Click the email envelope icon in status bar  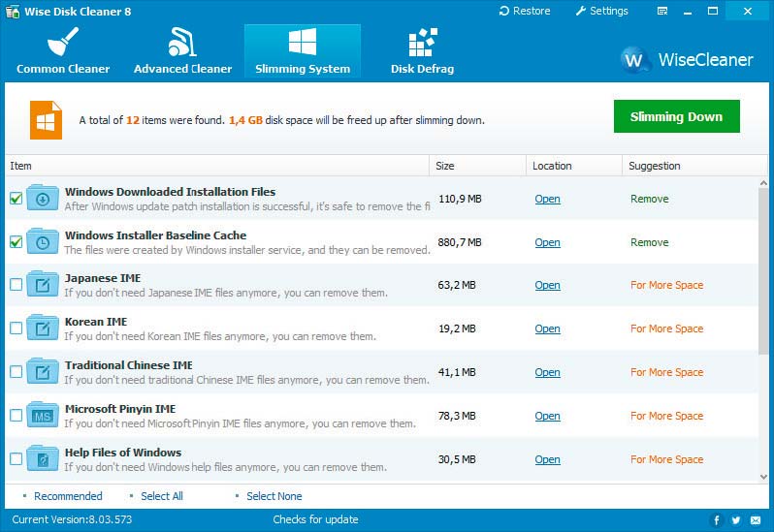(x=756, y=519)
